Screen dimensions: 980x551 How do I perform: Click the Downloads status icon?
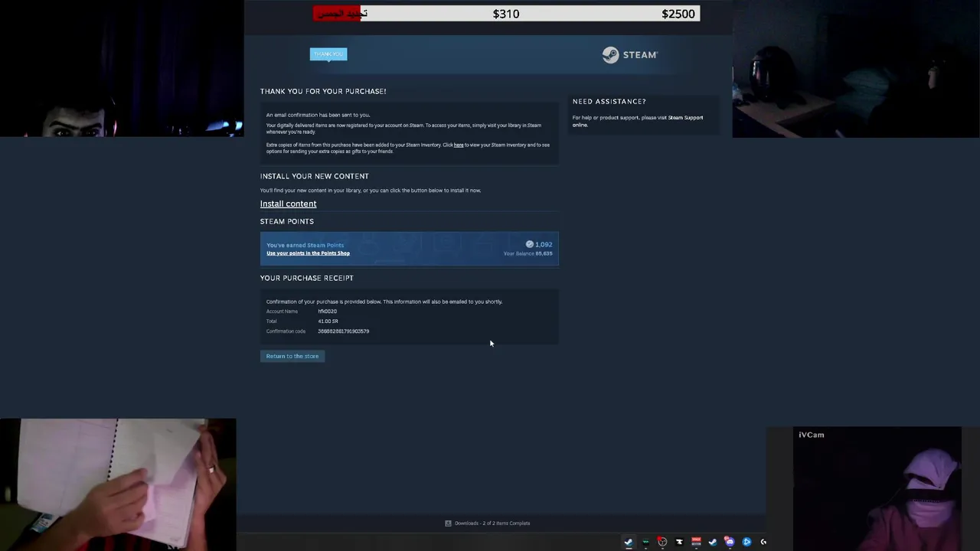tap(448, 523)
